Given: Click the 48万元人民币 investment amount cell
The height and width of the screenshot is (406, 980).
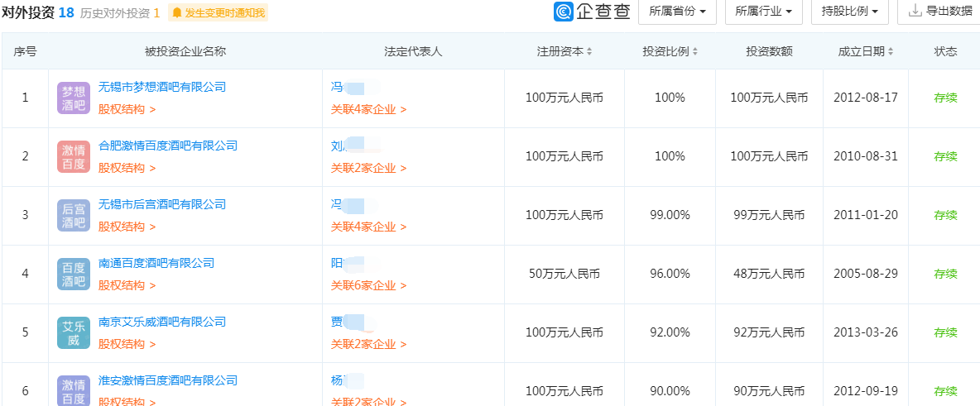Looking at the screenshot, I should (769, 275).
